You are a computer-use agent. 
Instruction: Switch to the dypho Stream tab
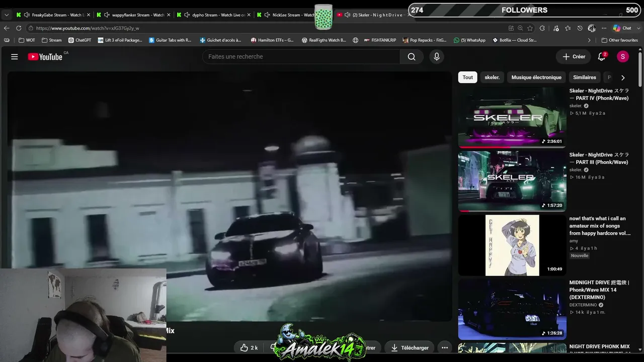(x=214, y=15)
